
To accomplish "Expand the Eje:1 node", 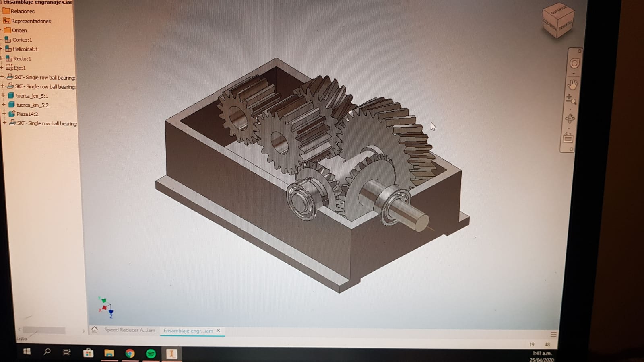I will (x=2, y=68).
